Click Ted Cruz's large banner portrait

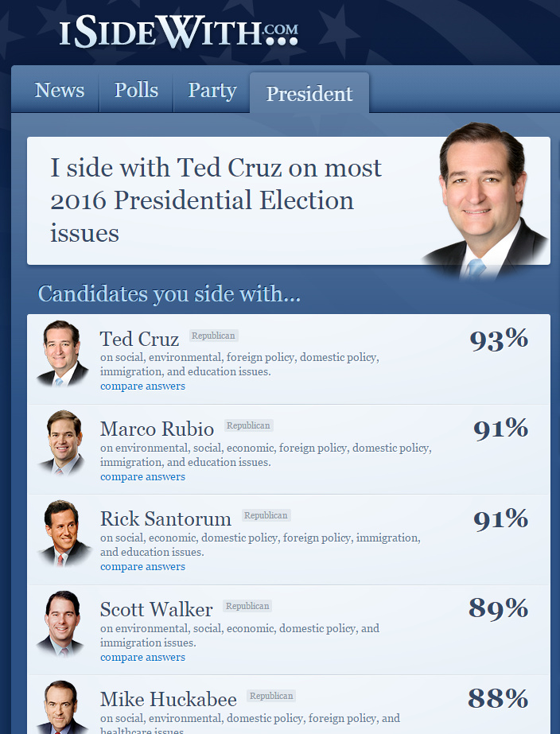pyautogui.click(x=484, y=200)
